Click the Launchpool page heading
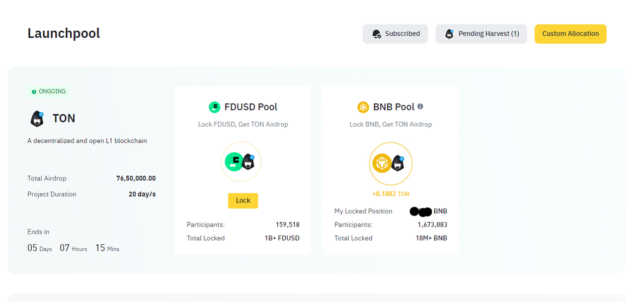 [x=63, y=33]
